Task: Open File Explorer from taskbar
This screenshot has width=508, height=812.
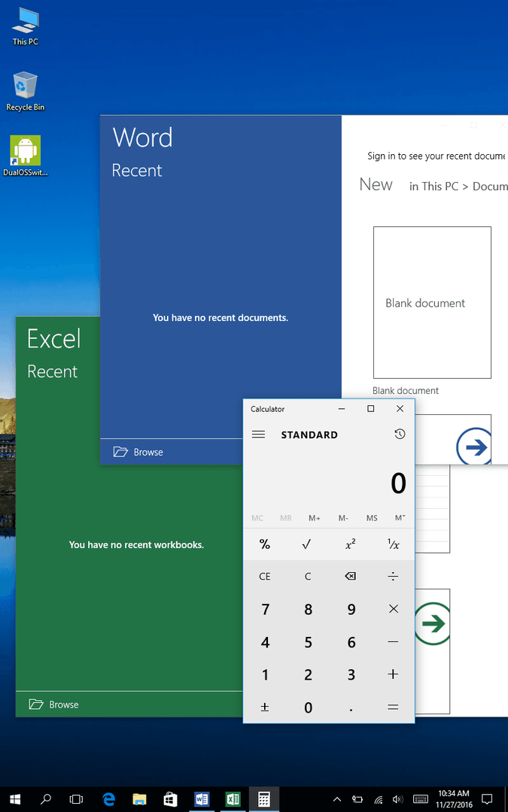Action: tap(139, 799)
